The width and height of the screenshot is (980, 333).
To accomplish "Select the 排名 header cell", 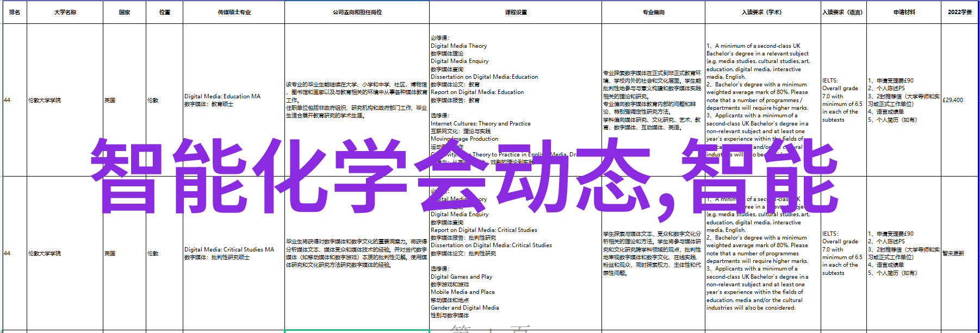I will [15, 12].
